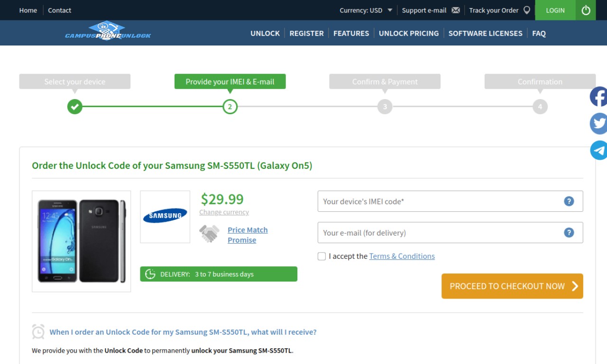Click Track your Order text link
Image resolution: width=607 pixels, height=364 pixels.
coord(494,10)
